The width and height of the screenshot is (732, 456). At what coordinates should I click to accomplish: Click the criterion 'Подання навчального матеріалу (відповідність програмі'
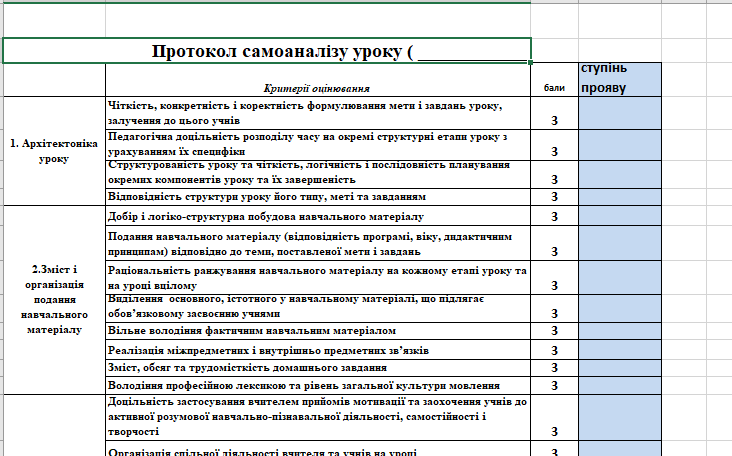point(318,243)
